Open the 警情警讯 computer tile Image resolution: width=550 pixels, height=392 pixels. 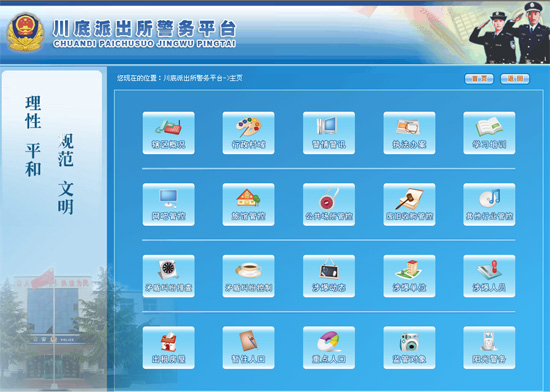(329, 133)
